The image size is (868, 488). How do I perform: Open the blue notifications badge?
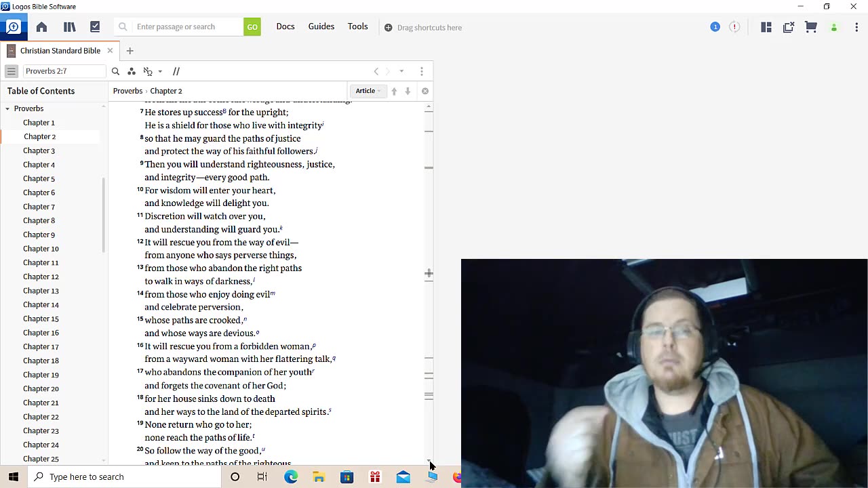[715, 27]
